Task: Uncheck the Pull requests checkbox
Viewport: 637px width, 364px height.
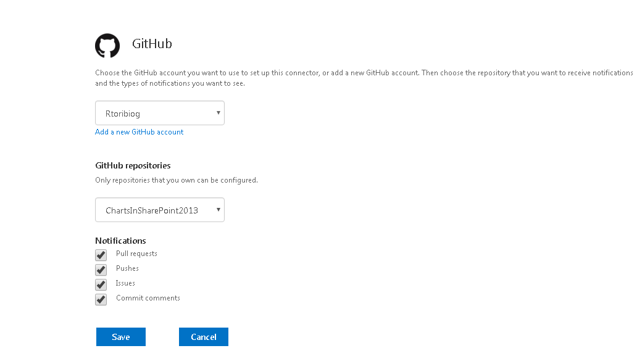Action: pyautogui.click(x=101, y=255)
